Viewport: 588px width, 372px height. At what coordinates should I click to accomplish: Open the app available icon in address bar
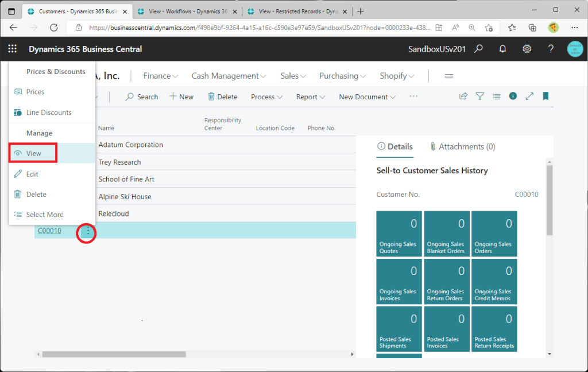pos(439,28)
